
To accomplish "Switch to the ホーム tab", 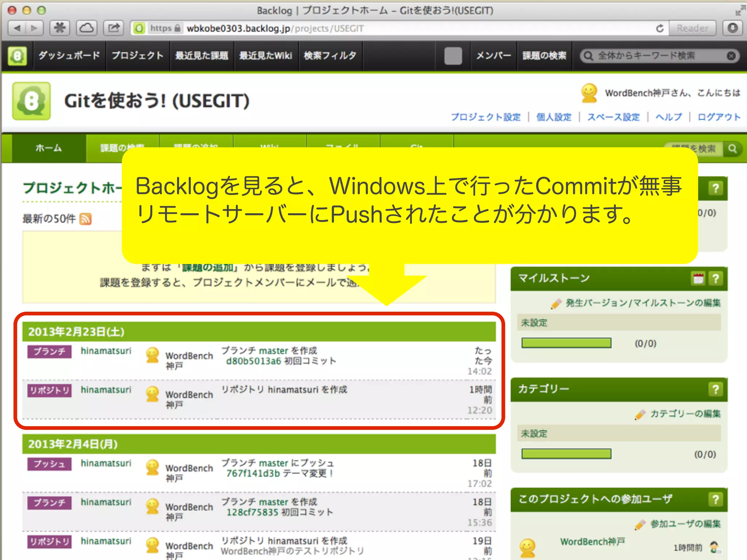I will coord(49,148).
